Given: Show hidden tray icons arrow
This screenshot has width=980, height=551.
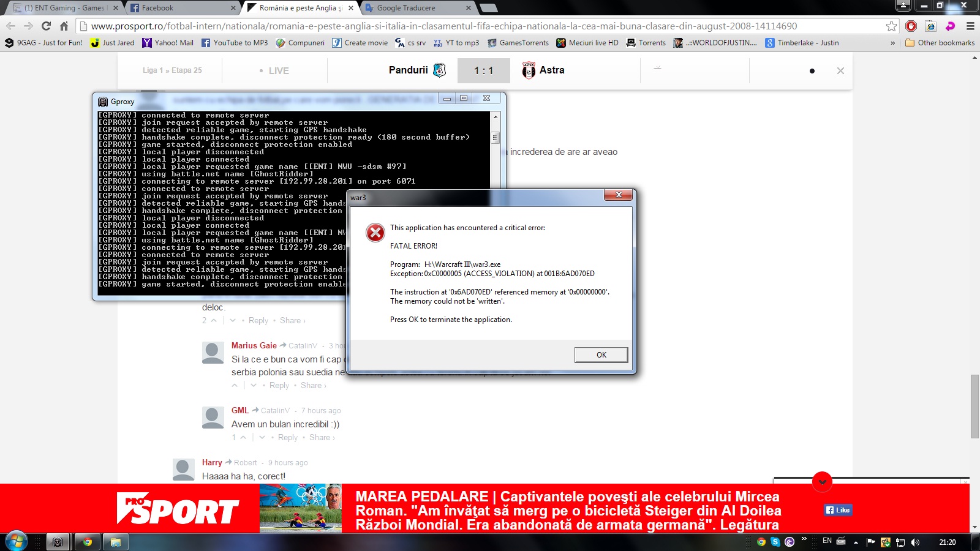Looking at the screenshot, I should point(856,542).
